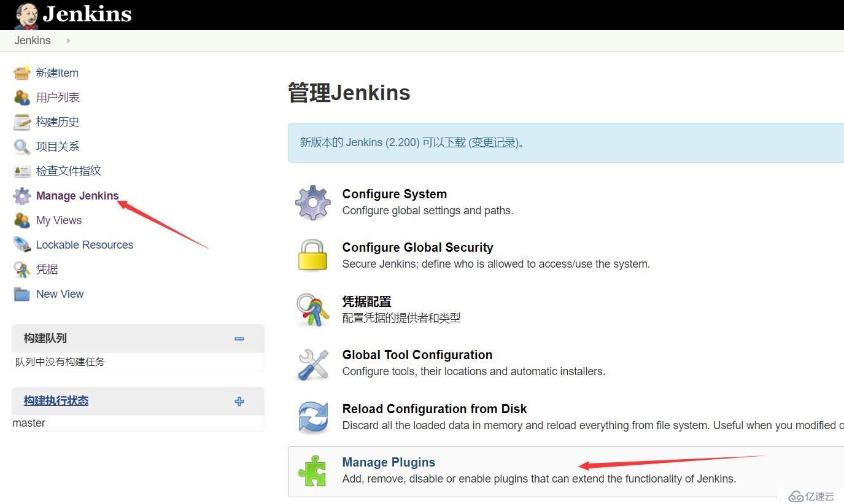Image resolution: width=844 pixels, height=504 pixels.
Task: Click the Manage Plugins puzzle piece icon
Action: 313,471
